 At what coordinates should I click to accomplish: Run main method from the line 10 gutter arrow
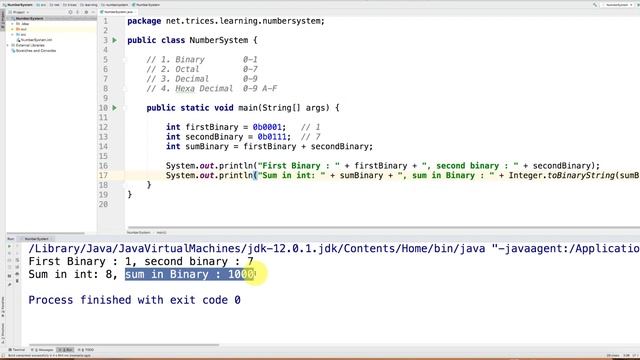pos(115,108)
